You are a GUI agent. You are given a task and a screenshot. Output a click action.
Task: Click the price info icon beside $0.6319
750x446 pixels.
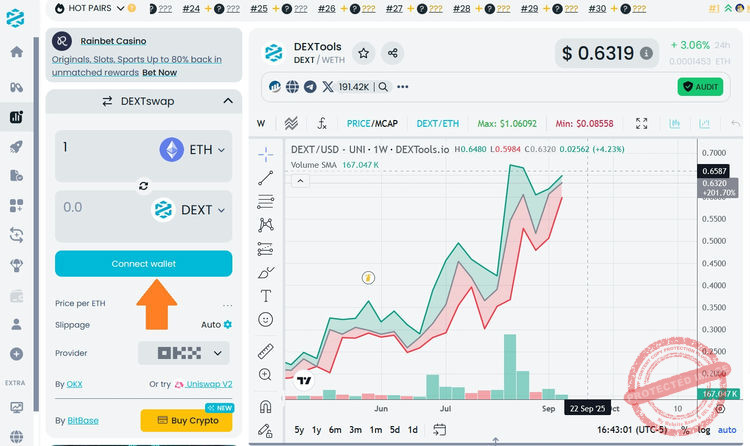point(646,53)
